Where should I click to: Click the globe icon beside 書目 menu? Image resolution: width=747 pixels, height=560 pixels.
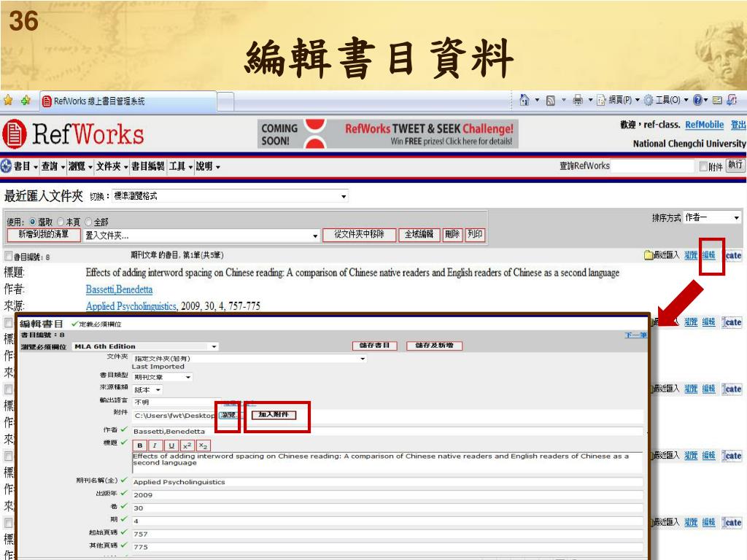(6, 166)
